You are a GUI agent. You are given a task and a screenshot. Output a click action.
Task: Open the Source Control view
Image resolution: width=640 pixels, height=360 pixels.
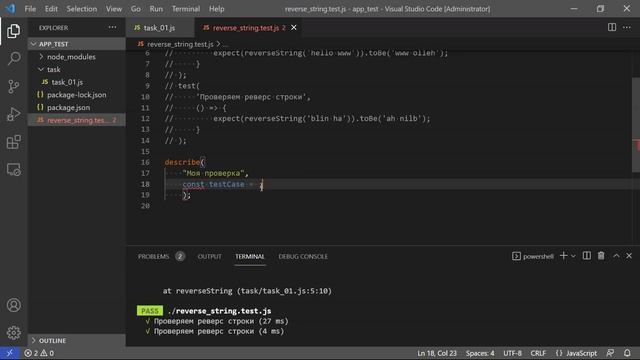13,86
